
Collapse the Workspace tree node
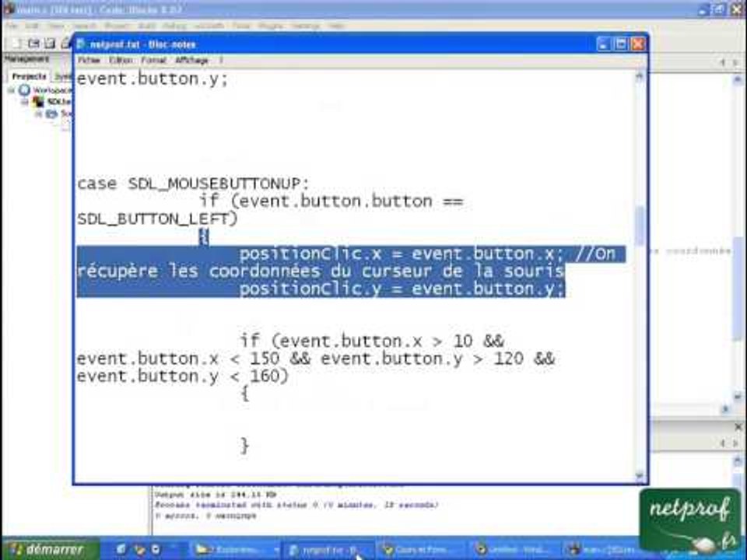point(12,90)
